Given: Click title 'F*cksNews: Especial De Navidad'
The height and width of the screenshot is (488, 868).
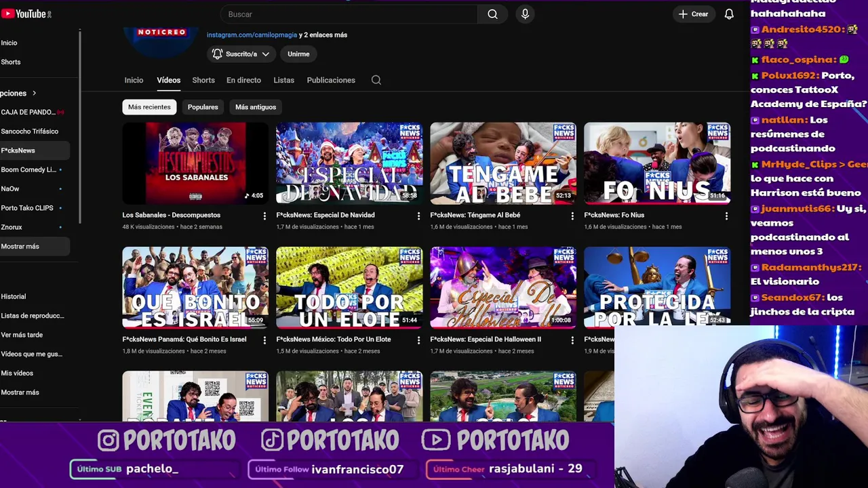Looking at the screenshot, I should tap(325, 215).
